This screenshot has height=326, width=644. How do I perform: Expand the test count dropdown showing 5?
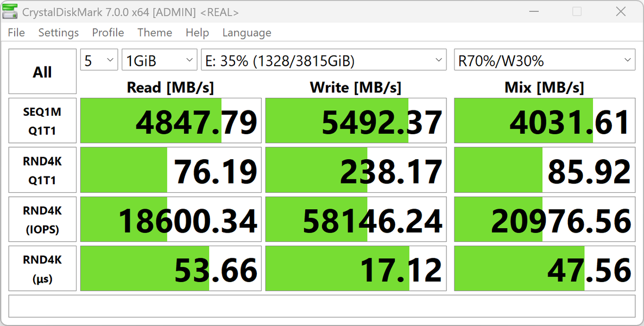coord(99,60)
